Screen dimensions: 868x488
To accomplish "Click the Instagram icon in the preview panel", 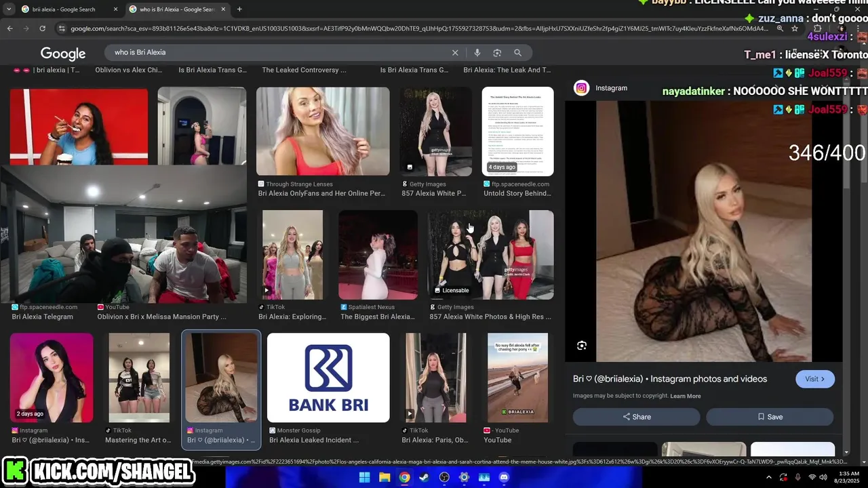I will (x=581, y=88).
